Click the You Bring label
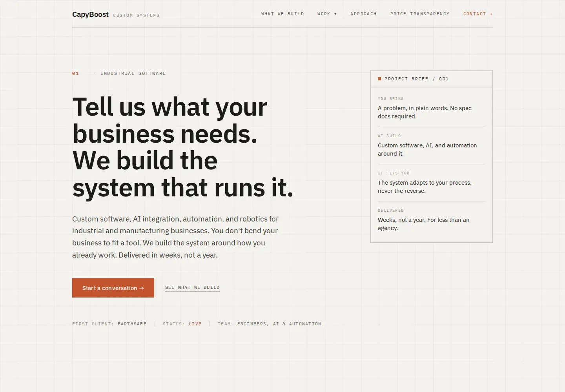Screen dimensions: 565x392 click(x=391, y=99)
